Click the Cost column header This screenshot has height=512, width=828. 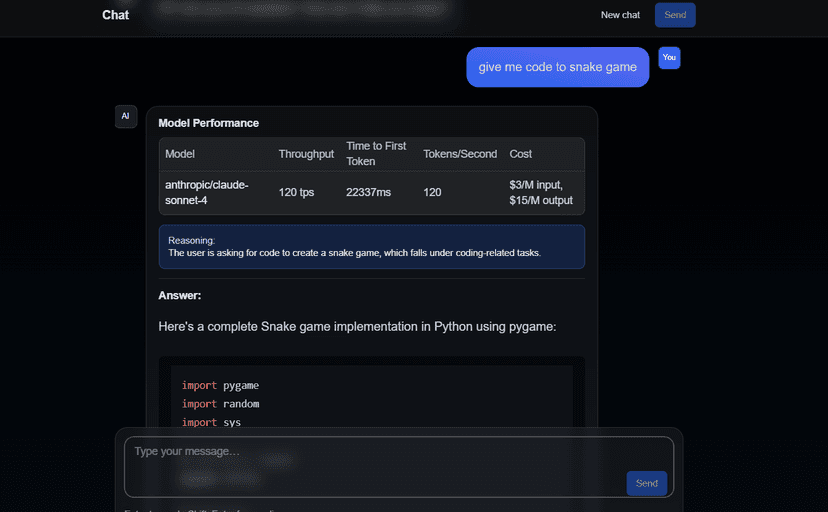(520, 154)
